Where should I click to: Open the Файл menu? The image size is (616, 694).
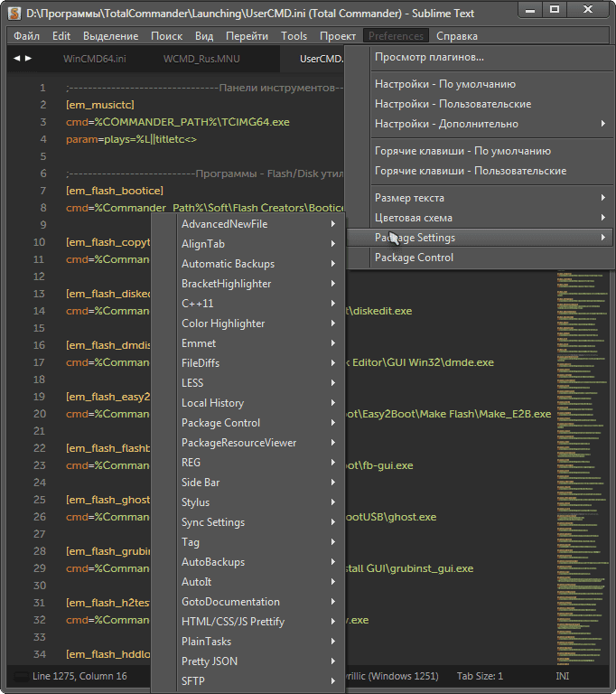coord(26,36)
